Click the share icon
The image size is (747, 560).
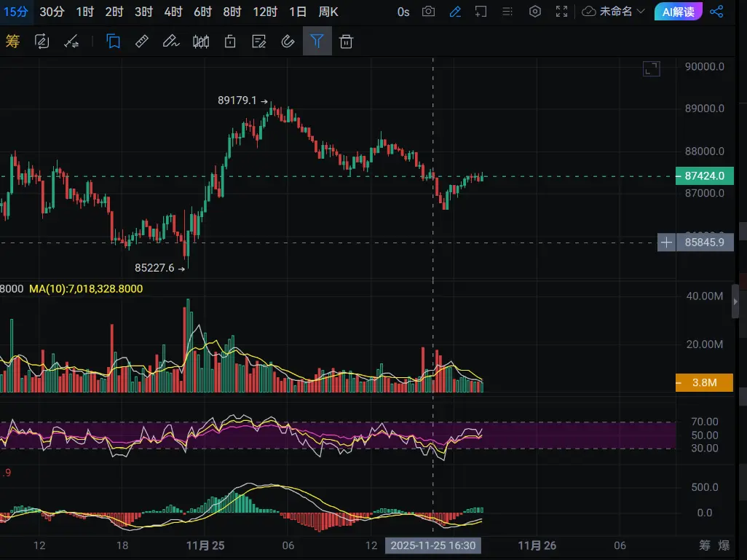pyautogui.click(x=716, y=12)
